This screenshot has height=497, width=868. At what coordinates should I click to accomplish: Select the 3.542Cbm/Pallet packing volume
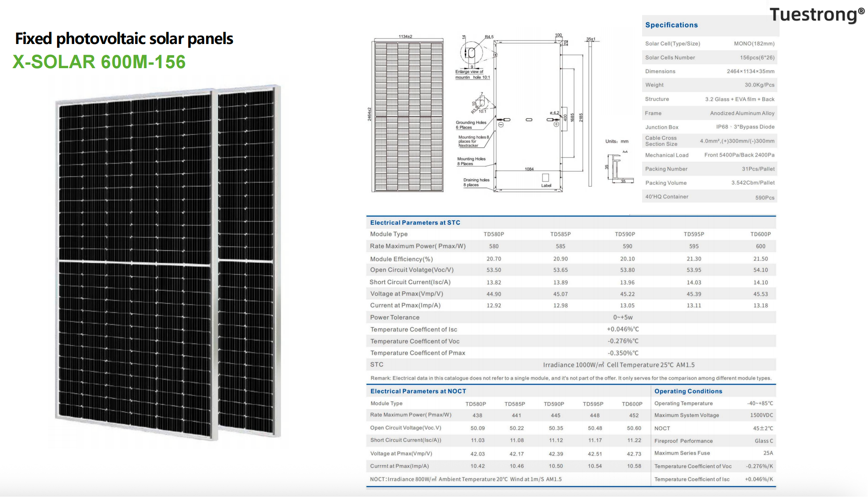point(753,183)
